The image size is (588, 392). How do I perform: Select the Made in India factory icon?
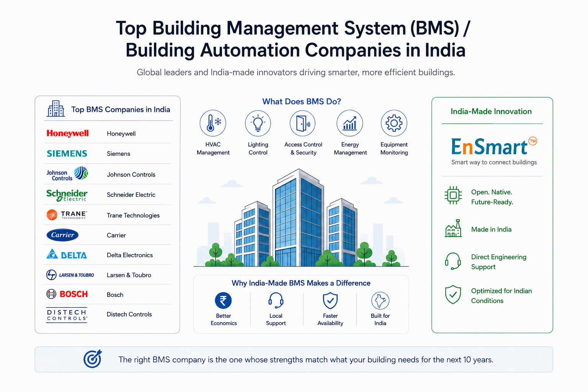pyautogui.click(x=453, y=229)
